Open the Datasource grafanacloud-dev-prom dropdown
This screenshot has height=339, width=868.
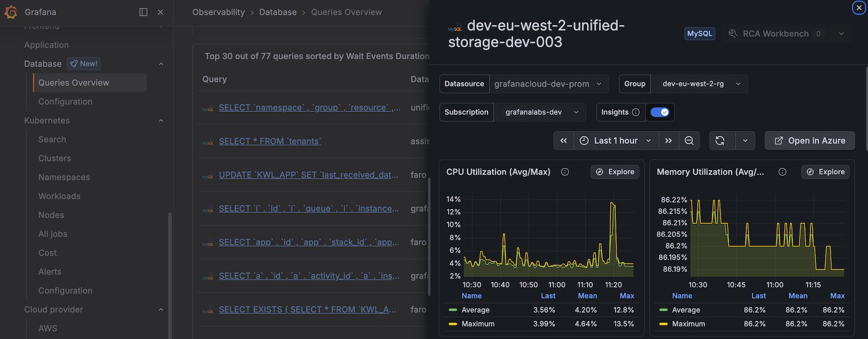549,84
